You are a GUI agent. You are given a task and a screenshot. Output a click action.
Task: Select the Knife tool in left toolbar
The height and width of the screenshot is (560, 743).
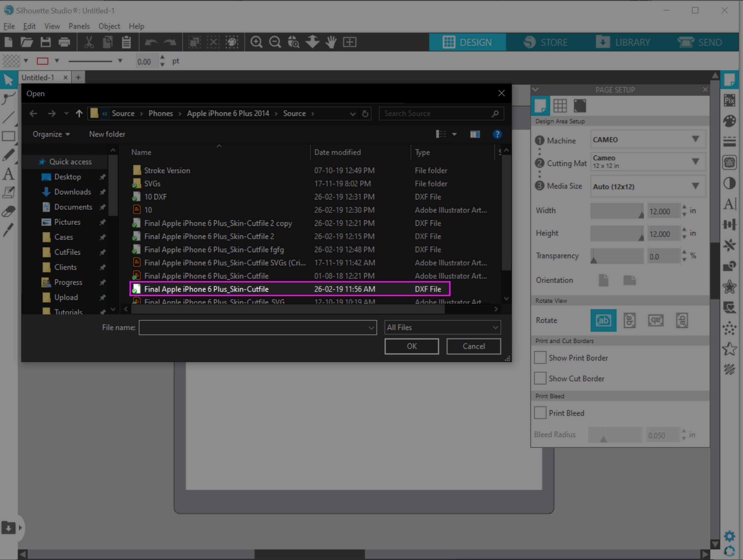click(8, 231)
